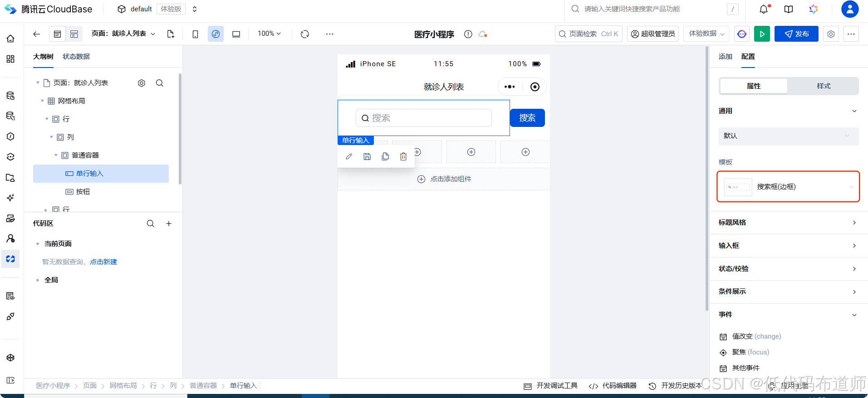Screen dimensions: 868x398
Task: Click the copy icon on component toolbar
Action: point(385,156)
